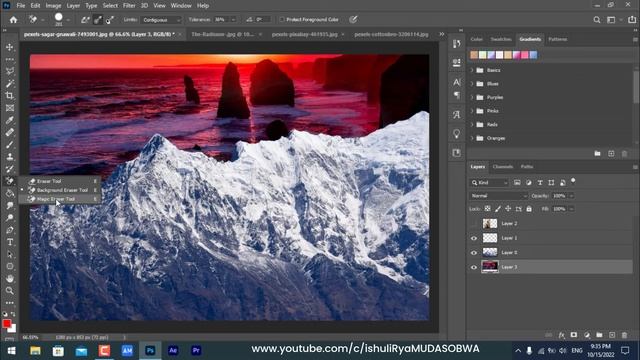Image resolution: width=640 pixels, height=360 pixels.
Task: Select the History Brush tool
Action: coord(9,169)
